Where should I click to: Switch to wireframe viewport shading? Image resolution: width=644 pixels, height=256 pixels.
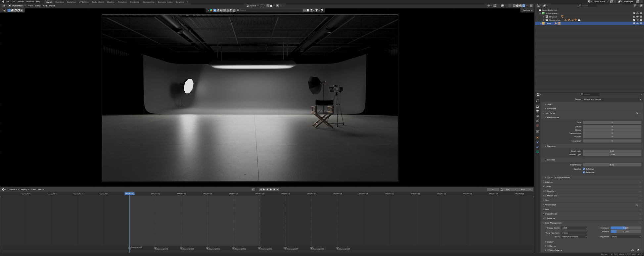[x=514, y=6]
